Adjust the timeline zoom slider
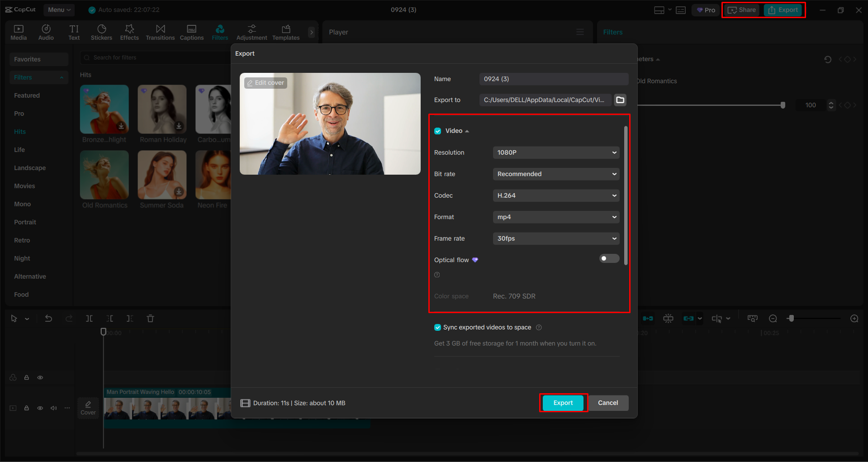Screen dimensions: 868x462 click(x=791, y=318)
